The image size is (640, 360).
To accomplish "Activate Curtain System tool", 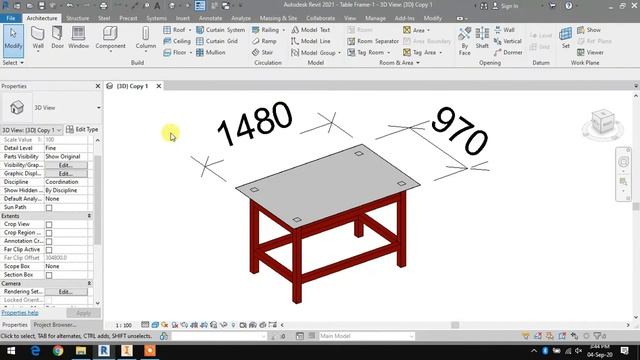I will tap(220, 30).
